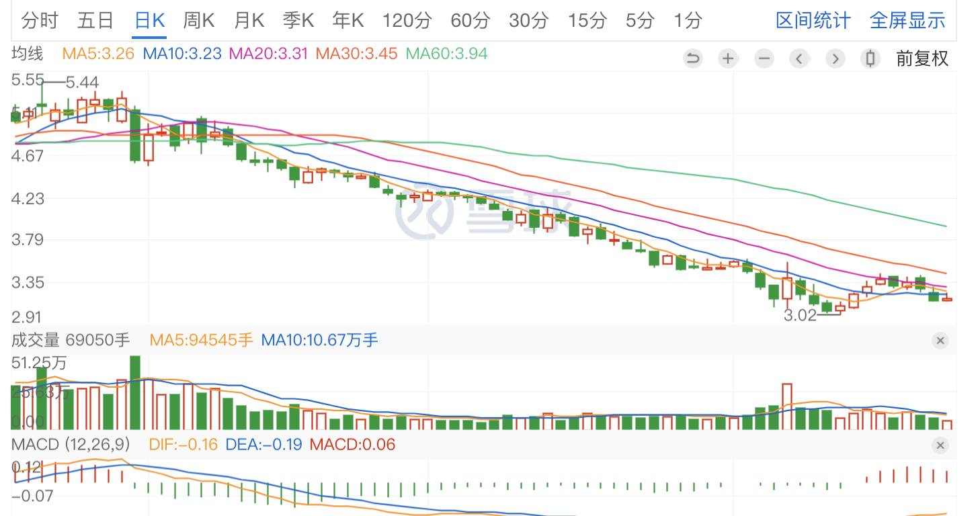980x516 pixels.
Task: Open 区间统计 range statistics
Action: [x=813, y=21]
